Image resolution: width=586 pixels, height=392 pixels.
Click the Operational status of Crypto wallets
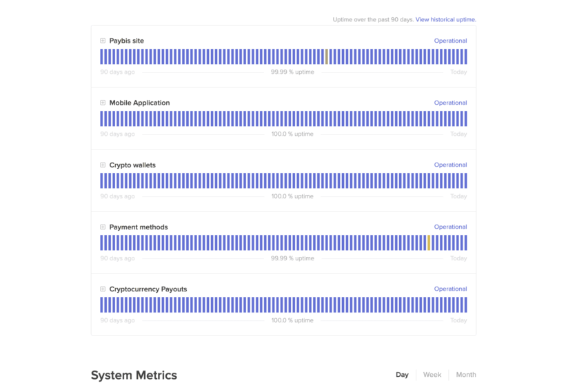pyautogui.click(x=450, y=165)
